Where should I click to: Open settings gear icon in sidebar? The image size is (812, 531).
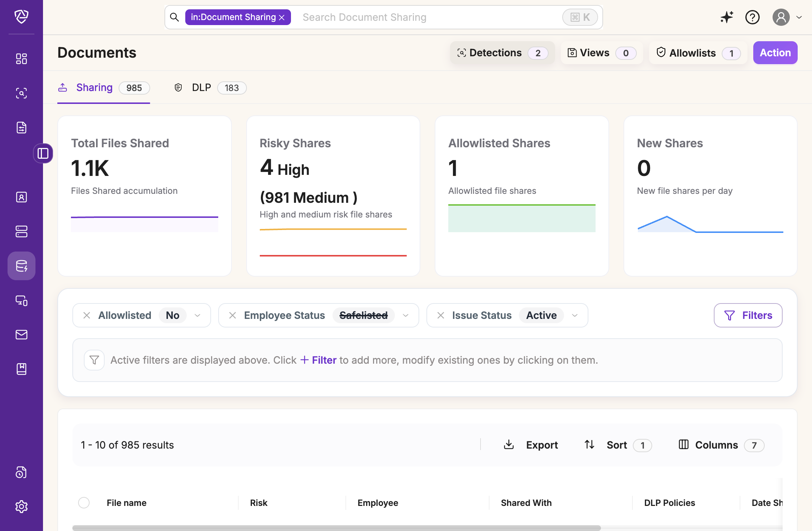pyautogui.click(x=22, y=506)
